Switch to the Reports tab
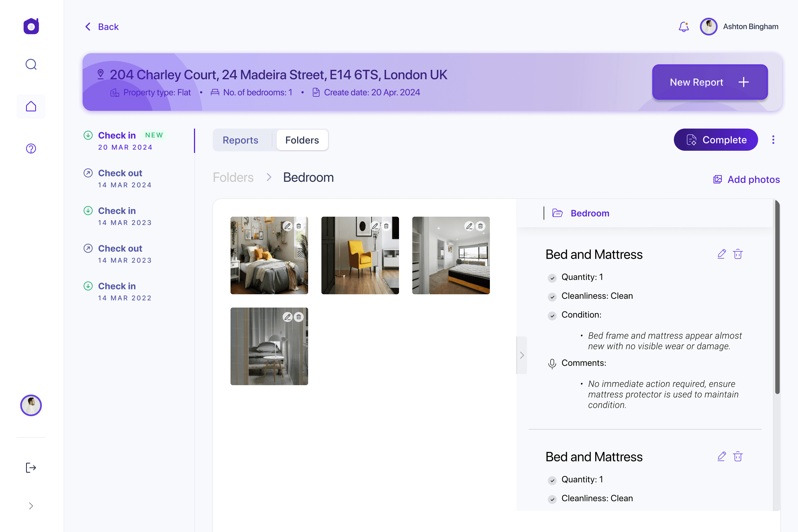798x532 pixels. click(240, 140)
